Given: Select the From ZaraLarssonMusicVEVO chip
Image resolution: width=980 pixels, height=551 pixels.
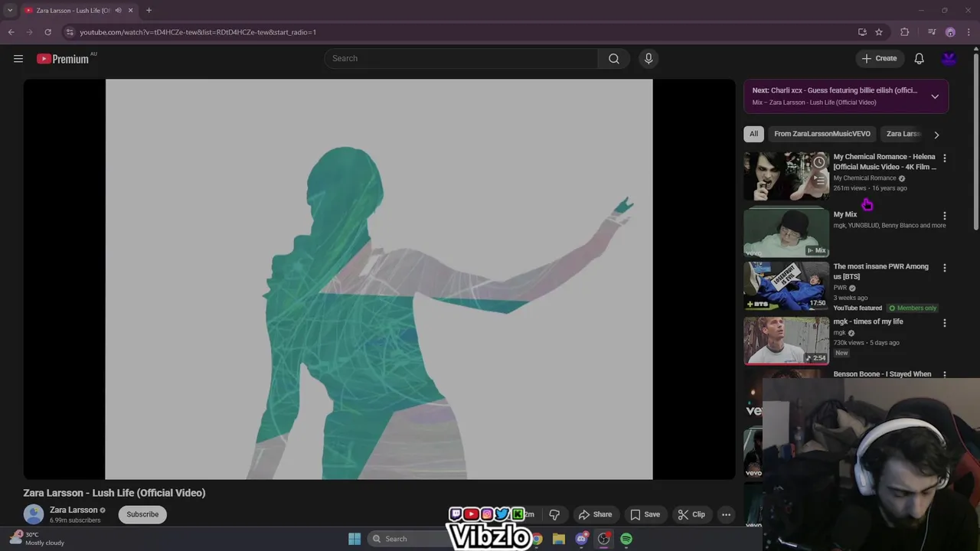Looking at the screenshot, I should tap(822, 134).
